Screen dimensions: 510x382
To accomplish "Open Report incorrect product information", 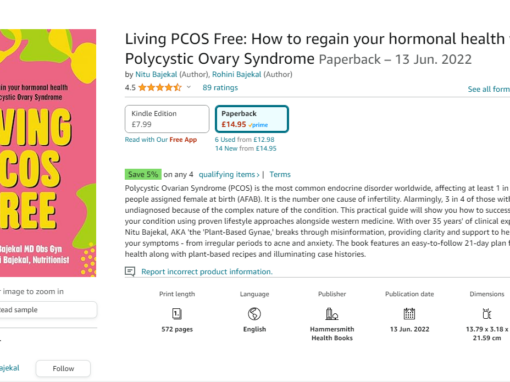I will click(x=207, y=272).
